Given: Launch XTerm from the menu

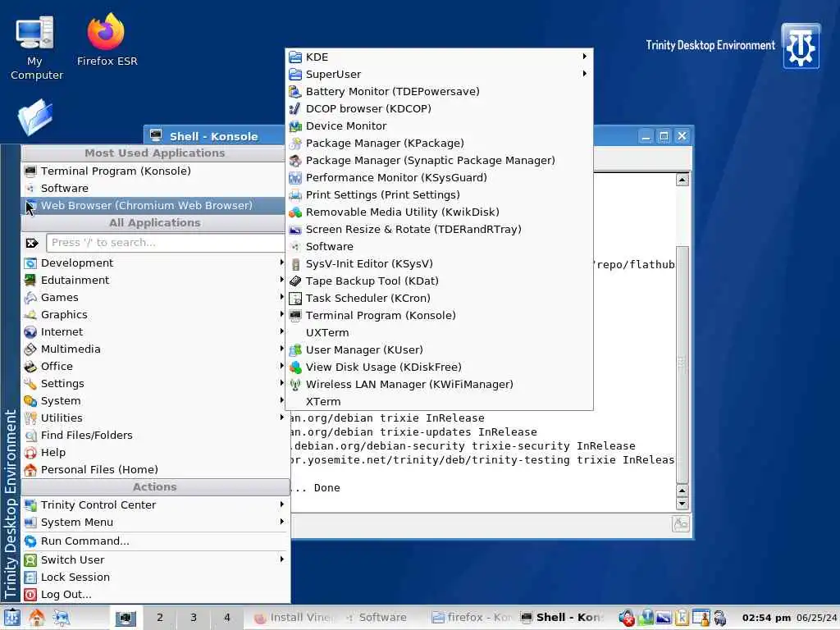Looking at the screenshot, I should click(439, 401).
